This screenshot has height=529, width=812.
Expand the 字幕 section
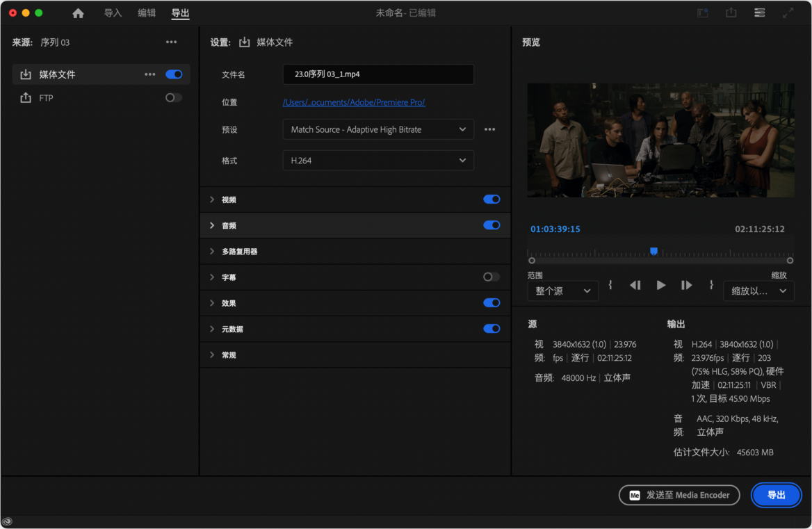click(x=212, y=277)
